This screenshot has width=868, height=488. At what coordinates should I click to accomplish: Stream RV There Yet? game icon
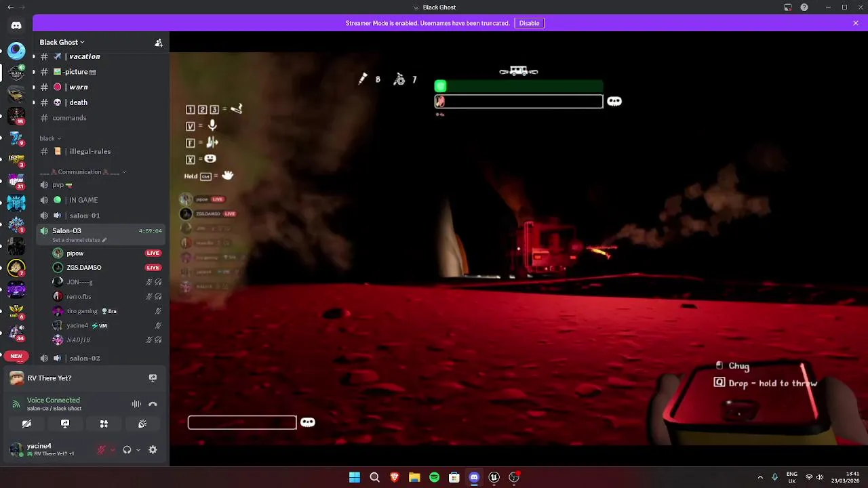point(153,378)
